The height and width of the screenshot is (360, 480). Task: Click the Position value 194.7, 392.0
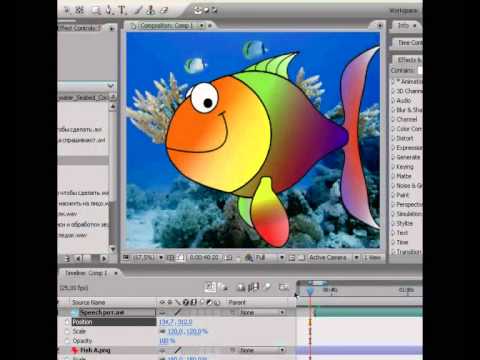point(175,322)
